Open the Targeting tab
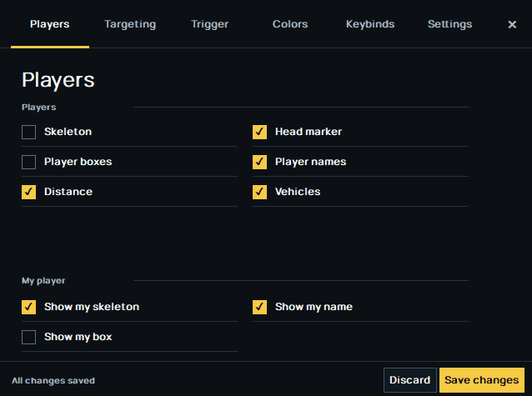Screen dimensions: 532x396 point(130,24)
